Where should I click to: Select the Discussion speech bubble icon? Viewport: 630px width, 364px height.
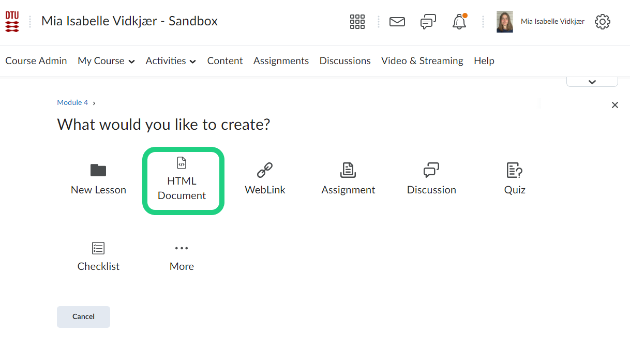[x=431, y=170]
